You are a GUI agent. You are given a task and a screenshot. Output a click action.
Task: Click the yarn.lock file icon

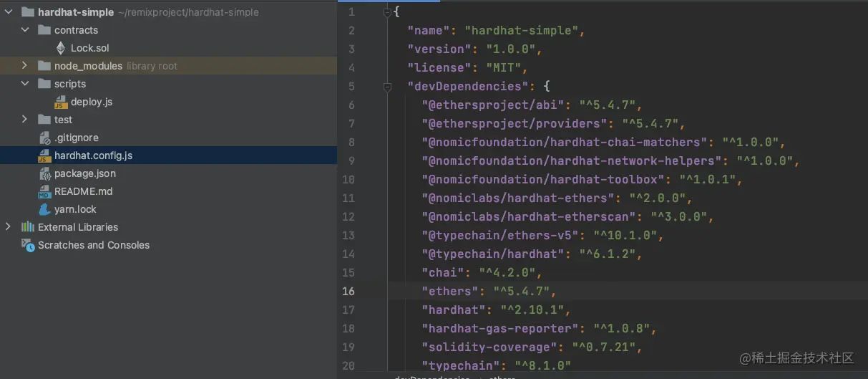[x=44, y=209]
